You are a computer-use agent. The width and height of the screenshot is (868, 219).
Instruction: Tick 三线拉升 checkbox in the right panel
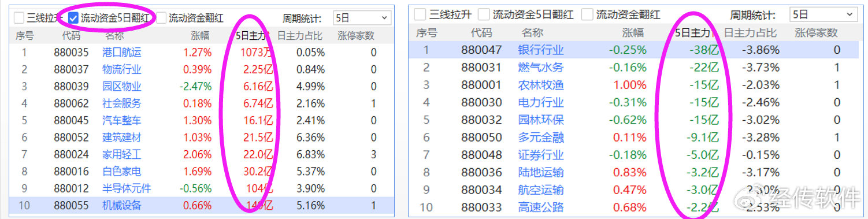[x=420, y=14]
